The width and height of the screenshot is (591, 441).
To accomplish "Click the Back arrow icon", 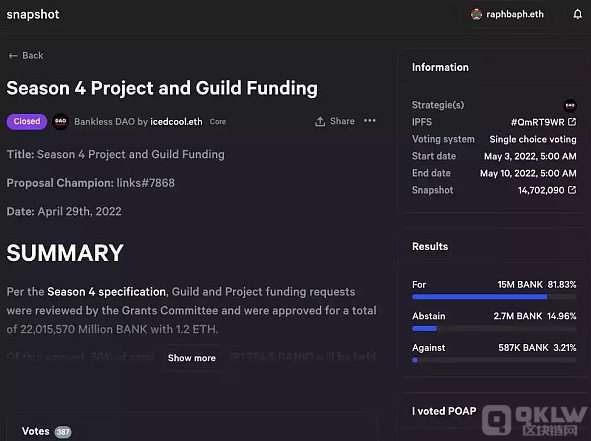I will click(13, 56).
